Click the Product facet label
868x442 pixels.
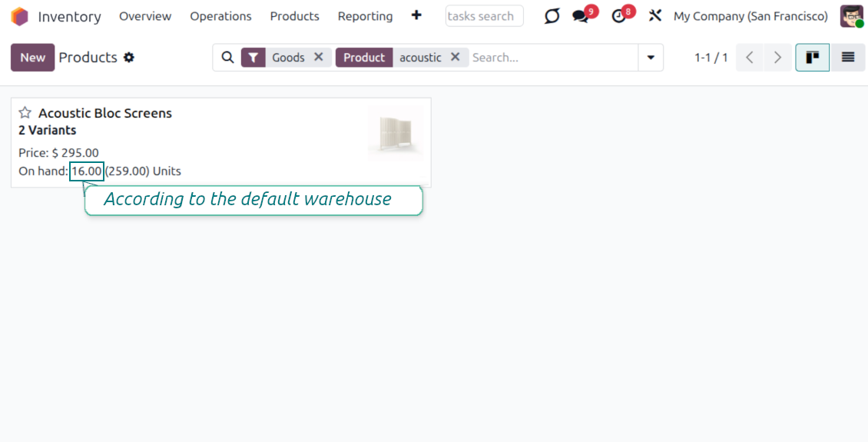tap(364, 58)
